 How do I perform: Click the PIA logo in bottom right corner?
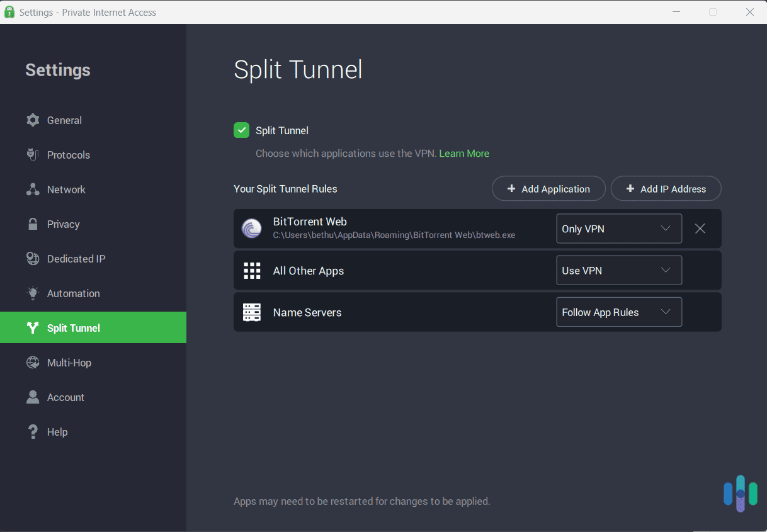pyautogui.click(x=741, y=494)
